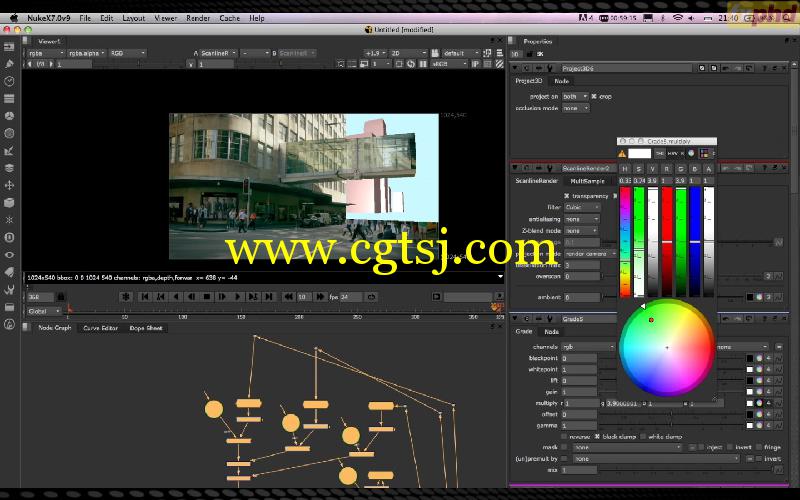Enable the mask inject checkbox
The image size is (800, 500).
click(703, 447)
